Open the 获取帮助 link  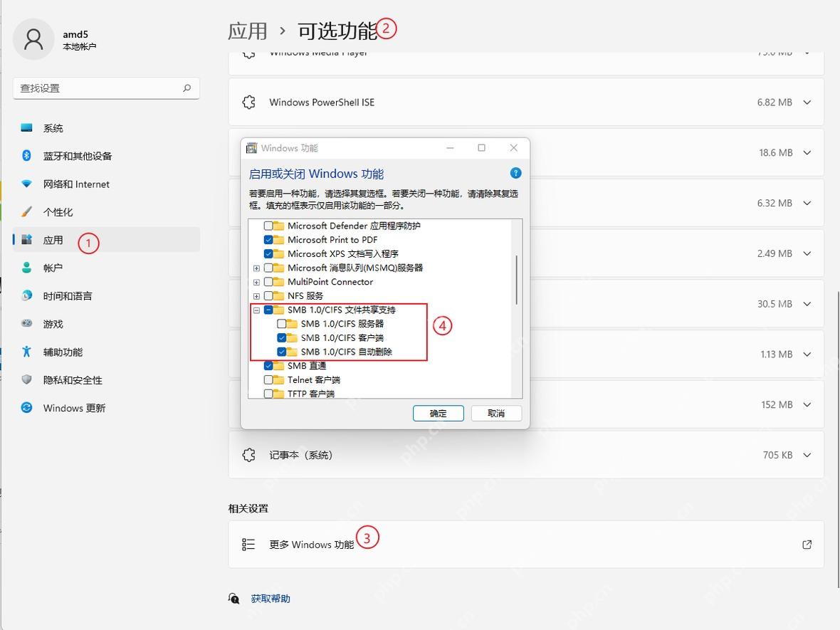(270, 599)
